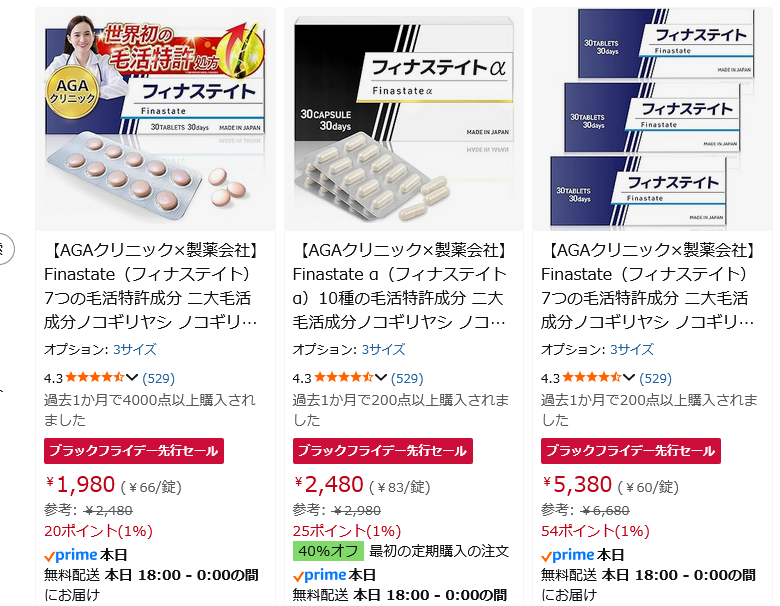Click the prime logo on first product
The width and height of the screenshot is (780, 606).
tap(71, 555)
